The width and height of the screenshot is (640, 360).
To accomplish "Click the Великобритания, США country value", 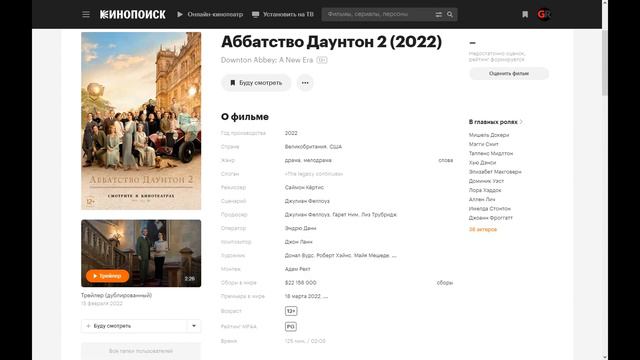I will (313, 147).
